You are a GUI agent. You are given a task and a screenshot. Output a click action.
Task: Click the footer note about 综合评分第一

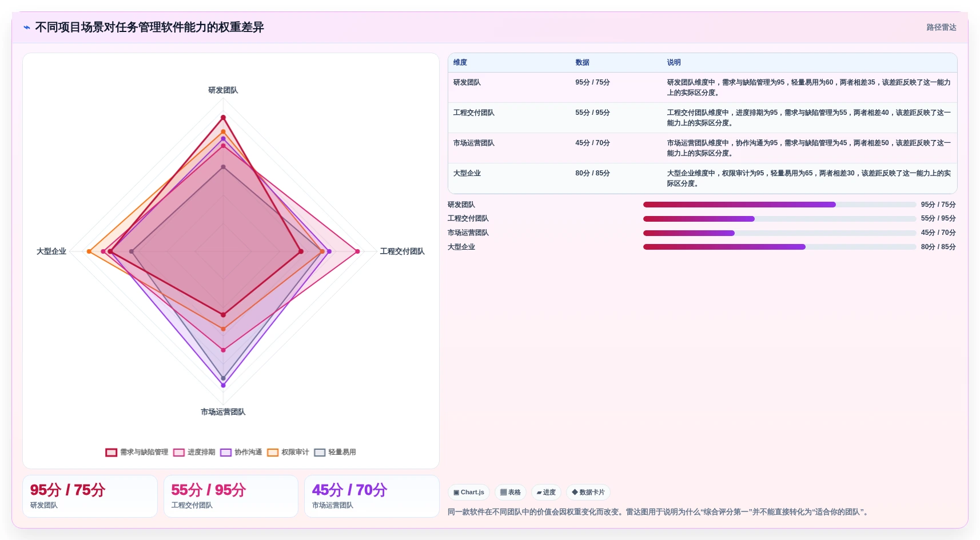point(659,512)
